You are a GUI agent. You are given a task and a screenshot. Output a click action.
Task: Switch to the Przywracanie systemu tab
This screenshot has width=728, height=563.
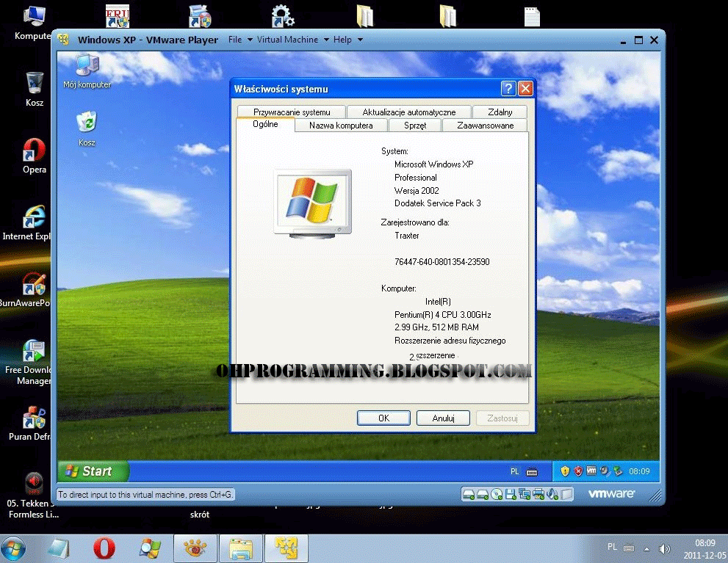[292, 112]
